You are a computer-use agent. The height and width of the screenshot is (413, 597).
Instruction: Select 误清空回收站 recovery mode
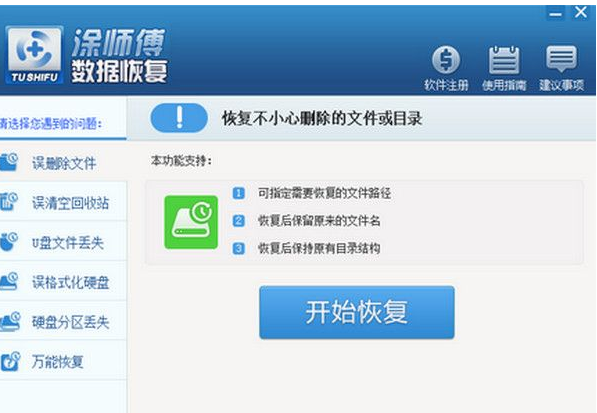point(63,202)
